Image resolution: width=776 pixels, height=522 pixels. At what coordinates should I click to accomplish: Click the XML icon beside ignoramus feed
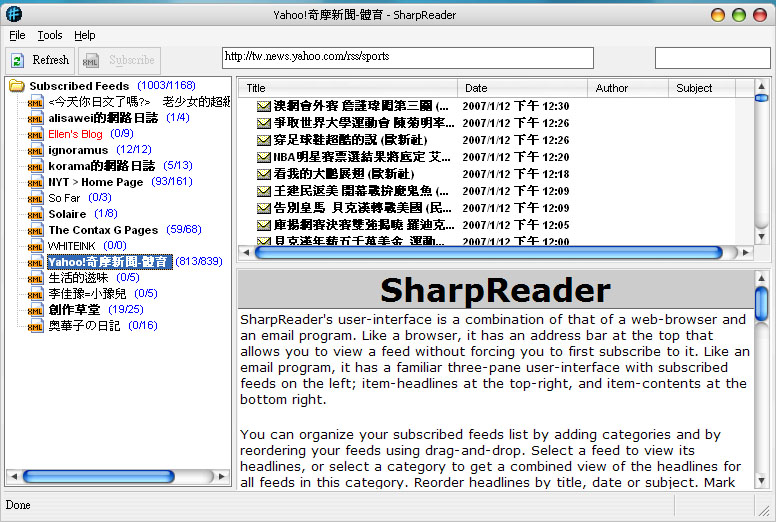point(35,150)
